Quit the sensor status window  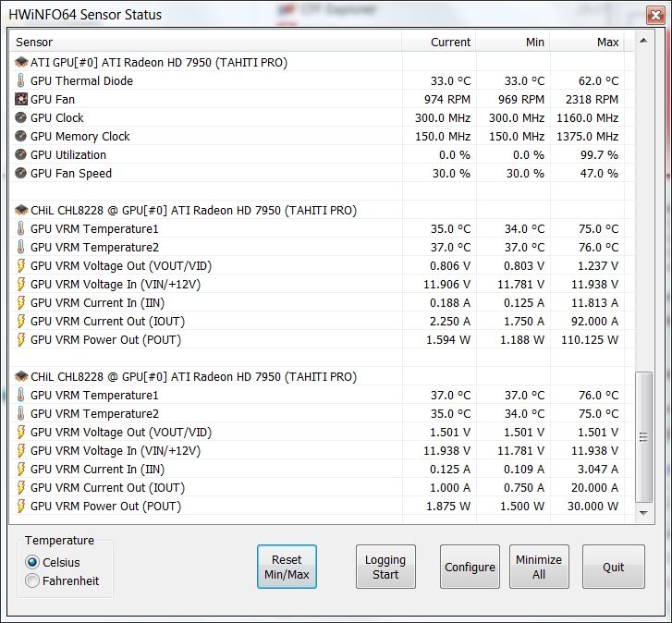[x=613, y=567]
